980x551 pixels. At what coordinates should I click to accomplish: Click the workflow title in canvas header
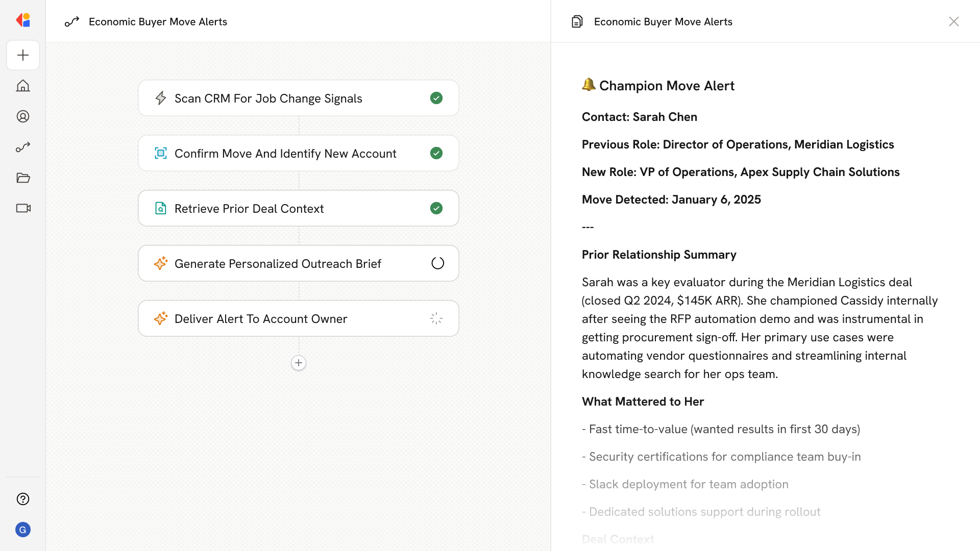158,21
